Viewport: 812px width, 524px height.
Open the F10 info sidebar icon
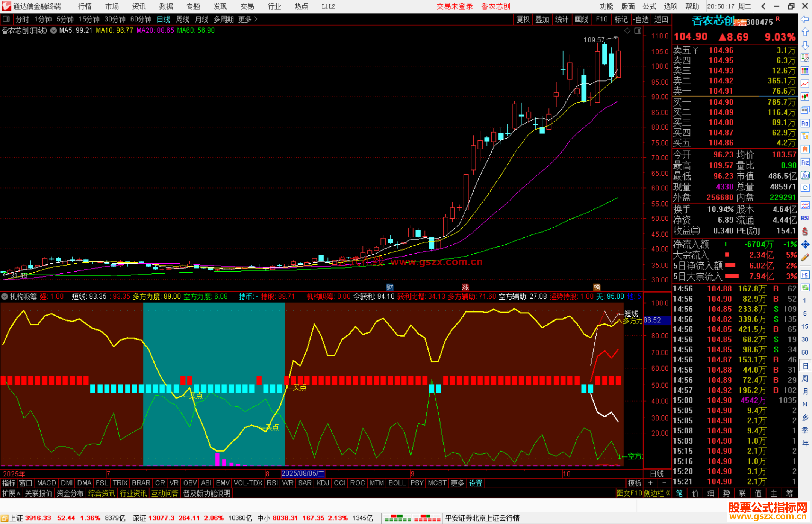(805, 124)
